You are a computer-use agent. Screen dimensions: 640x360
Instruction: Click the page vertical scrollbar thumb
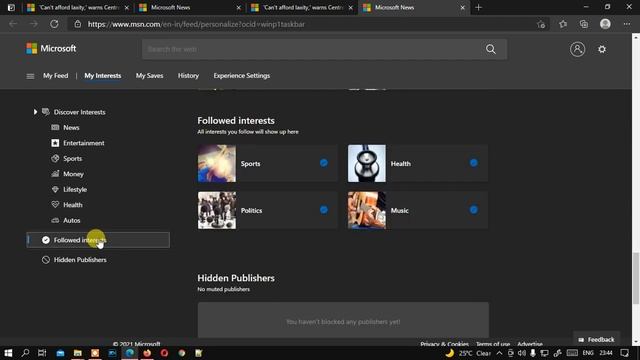[636, 278]
